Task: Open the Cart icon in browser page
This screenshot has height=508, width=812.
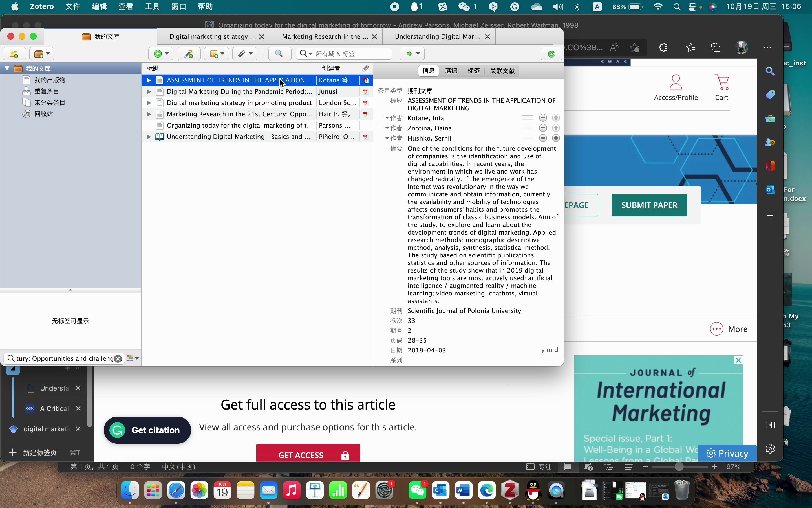Action: tap(722, 88)
